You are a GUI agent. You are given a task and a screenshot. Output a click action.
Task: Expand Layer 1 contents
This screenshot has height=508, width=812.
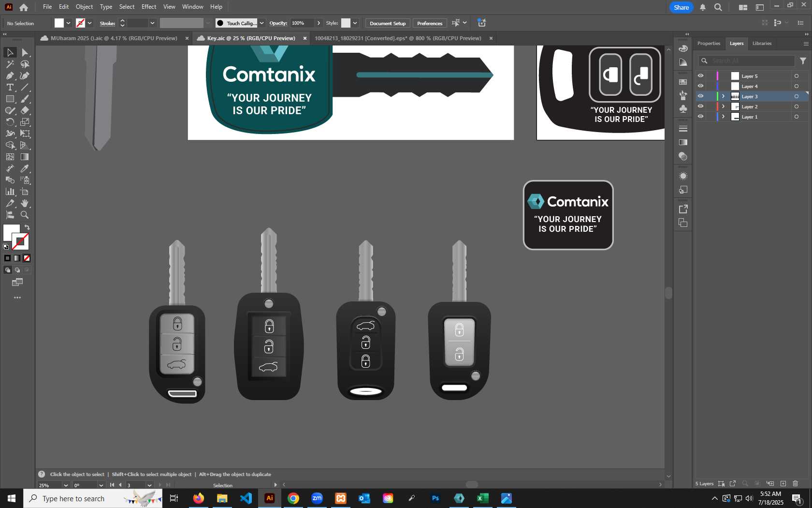click(x=724, y=117)
